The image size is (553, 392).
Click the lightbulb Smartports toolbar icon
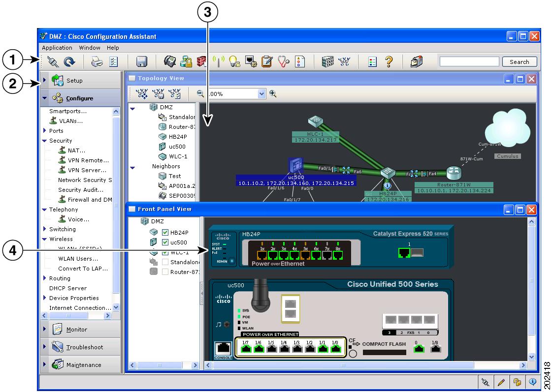234,61
